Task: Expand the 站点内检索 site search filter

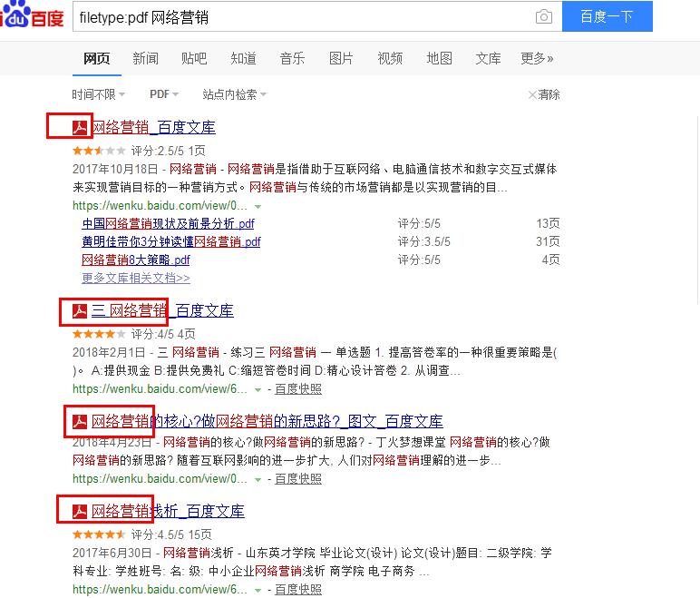Action: [x=234, y=94]
